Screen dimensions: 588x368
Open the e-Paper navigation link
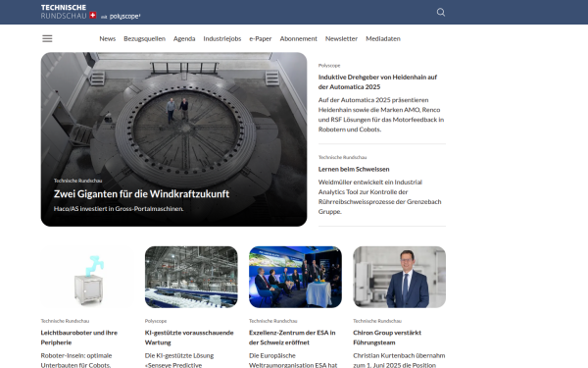(261, 38)
